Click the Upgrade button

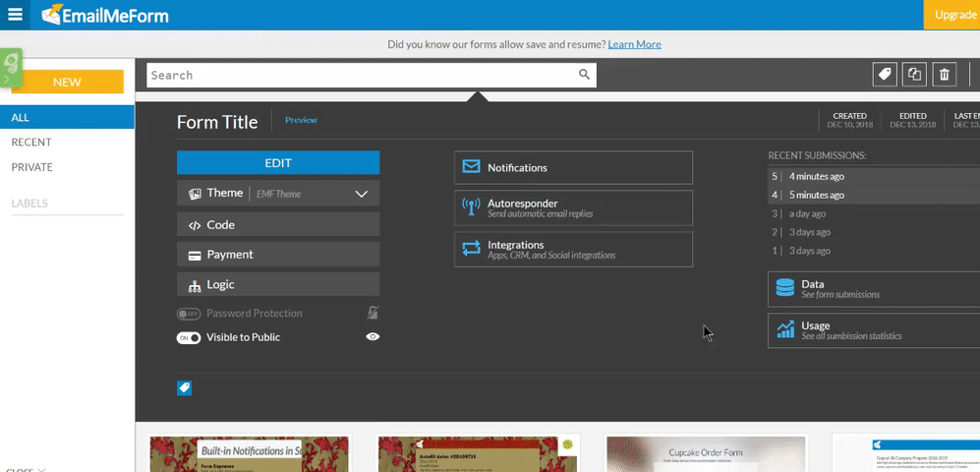pos(951,15)
